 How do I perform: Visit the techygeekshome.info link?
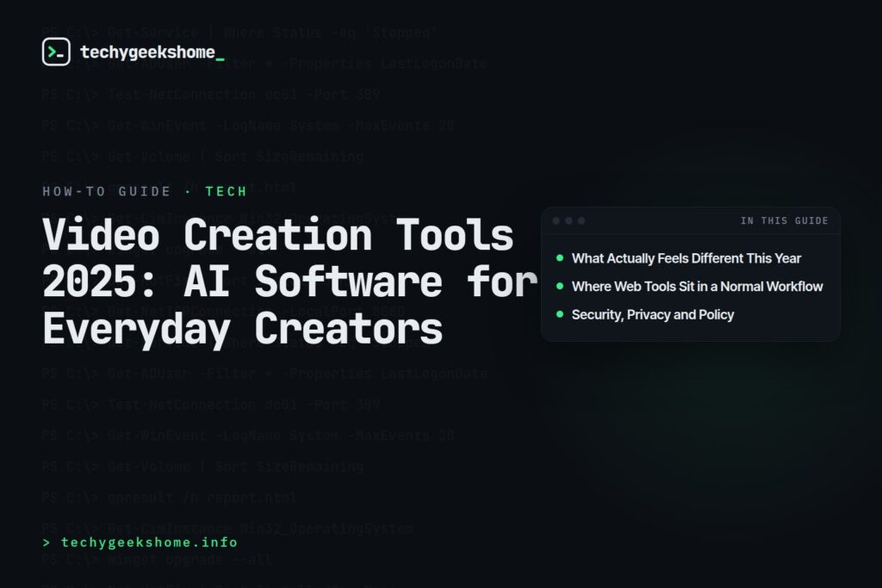(x=140, y=542)
